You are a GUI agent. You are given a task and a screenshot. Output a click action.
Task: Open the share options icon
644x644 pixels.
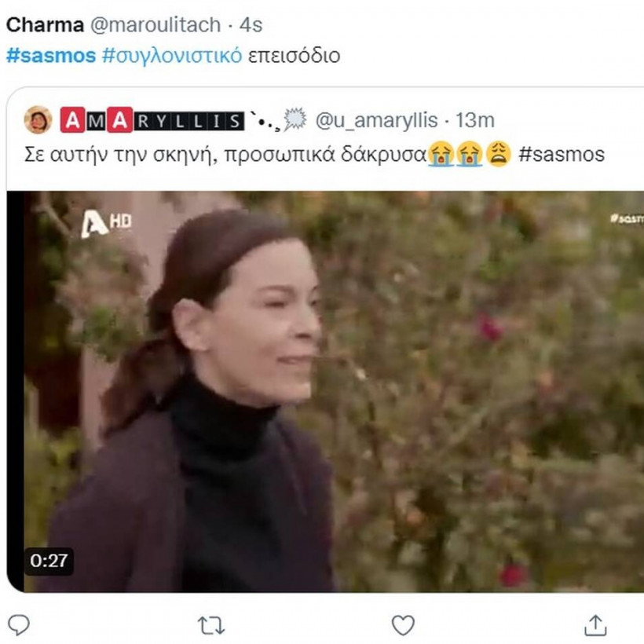pos(596,625)
